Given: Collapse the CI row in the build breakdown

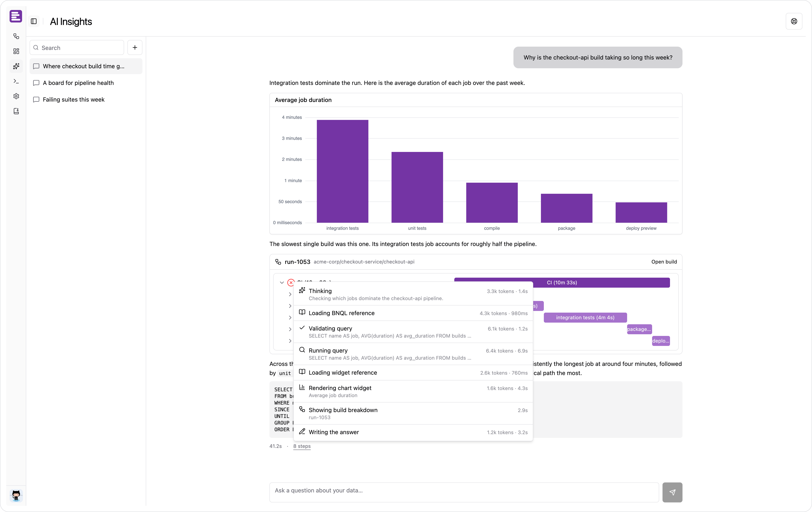Looking at the screenshot, I should tap(282, 282).
